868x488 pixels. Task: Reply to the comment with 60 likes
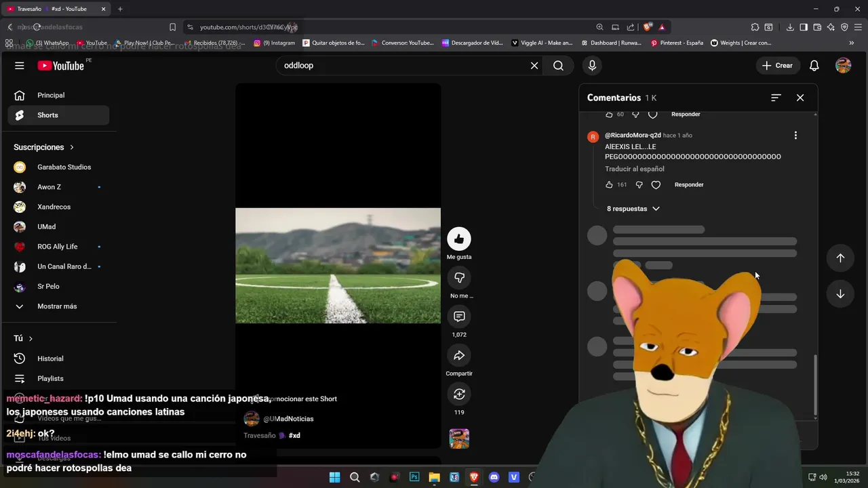[x=686, y=115]
